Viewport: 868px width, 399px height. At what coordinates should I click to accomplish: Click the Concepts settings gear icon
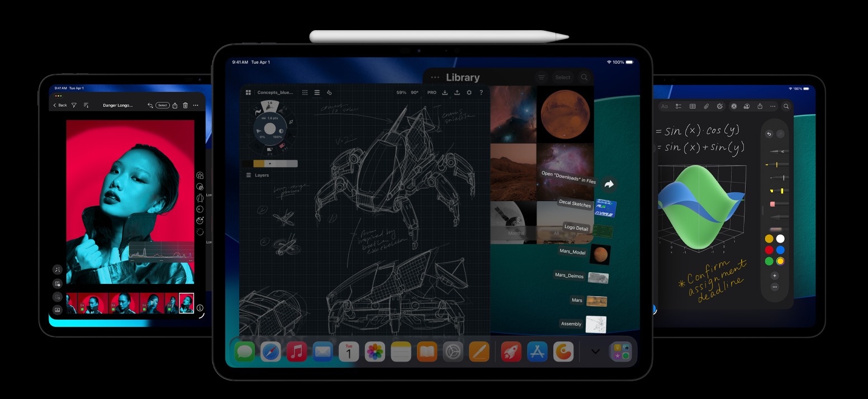469,93
